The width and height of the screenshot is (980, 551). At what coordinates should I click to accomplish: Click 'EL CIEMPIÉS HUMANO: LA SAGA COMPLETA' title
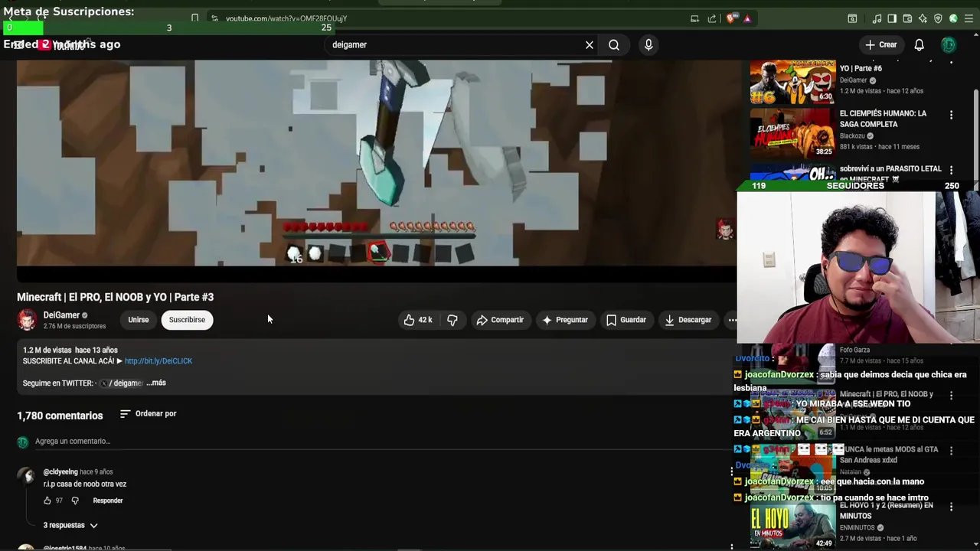[883, 119]
